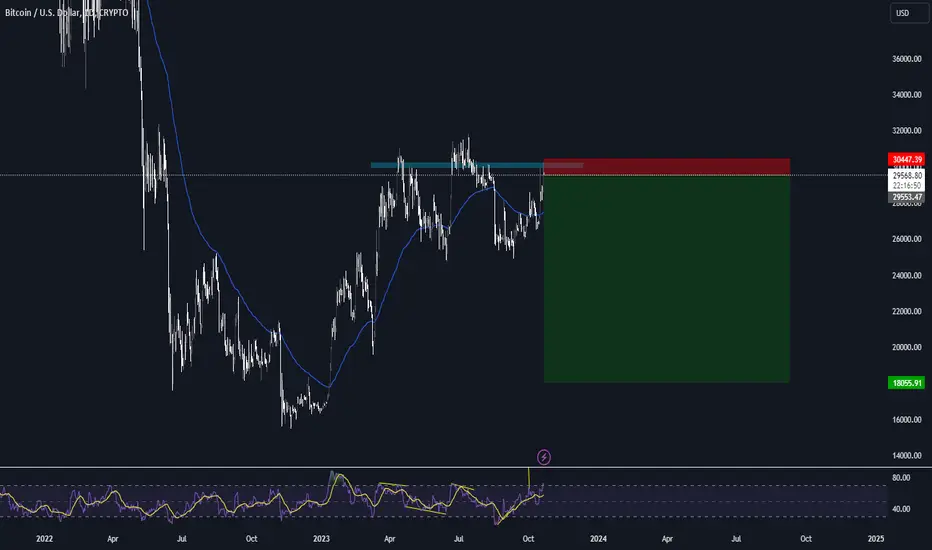Click the current price label 29568.80
This screenshot has width=932, height=550.
(x=906, y=175)
